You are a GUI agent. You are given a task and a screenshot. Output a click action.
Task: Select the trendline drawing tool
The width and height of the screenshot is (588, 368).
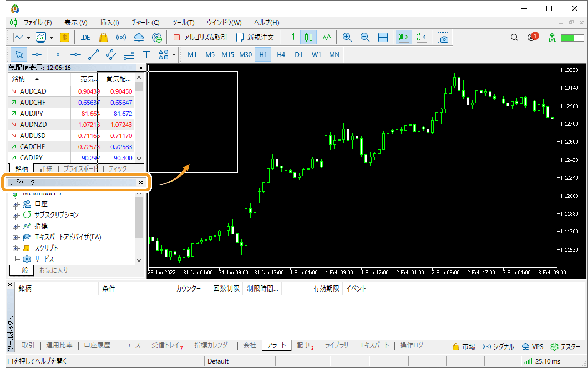(93, 55)
